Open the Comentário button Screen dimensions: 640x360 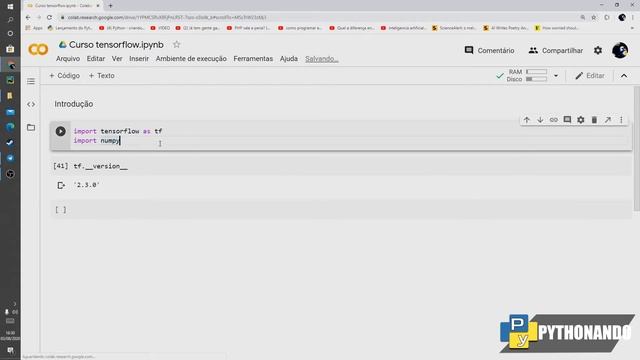(489, 50)
